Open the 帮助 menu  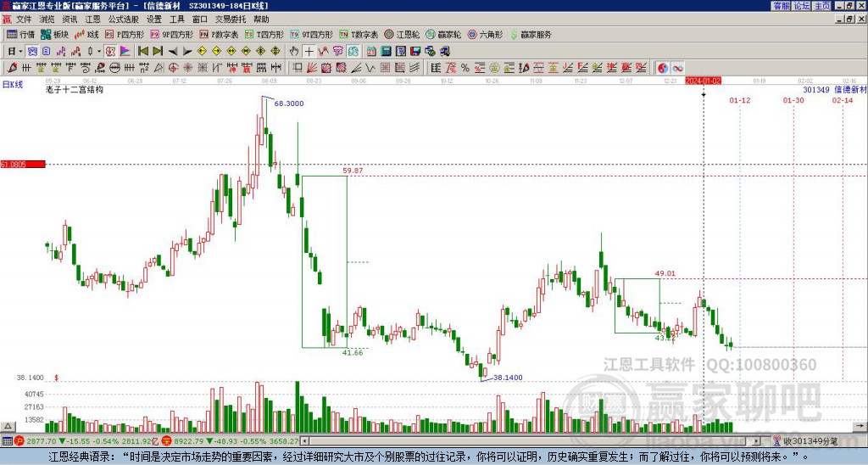tap(261, 20)
